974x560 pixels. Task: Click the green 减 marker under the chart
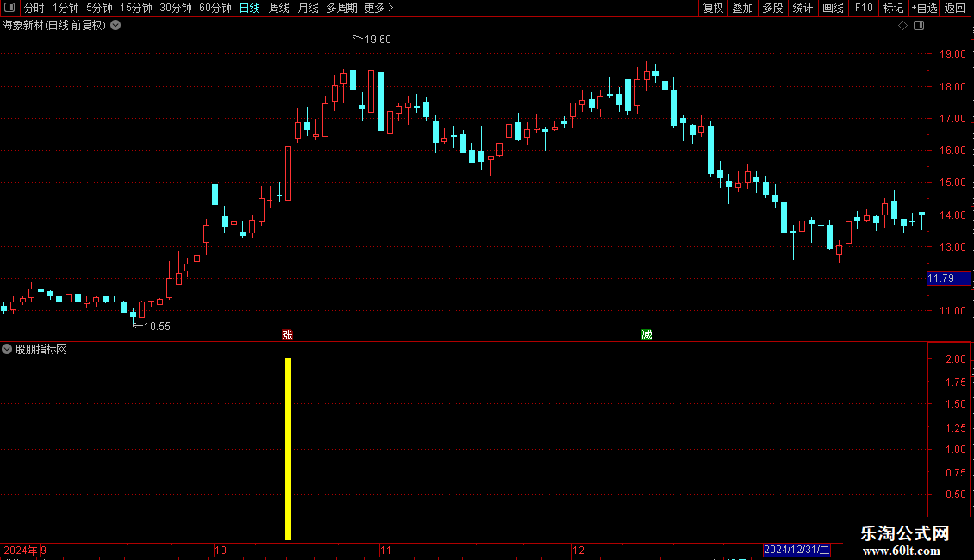tap(646, 334)
